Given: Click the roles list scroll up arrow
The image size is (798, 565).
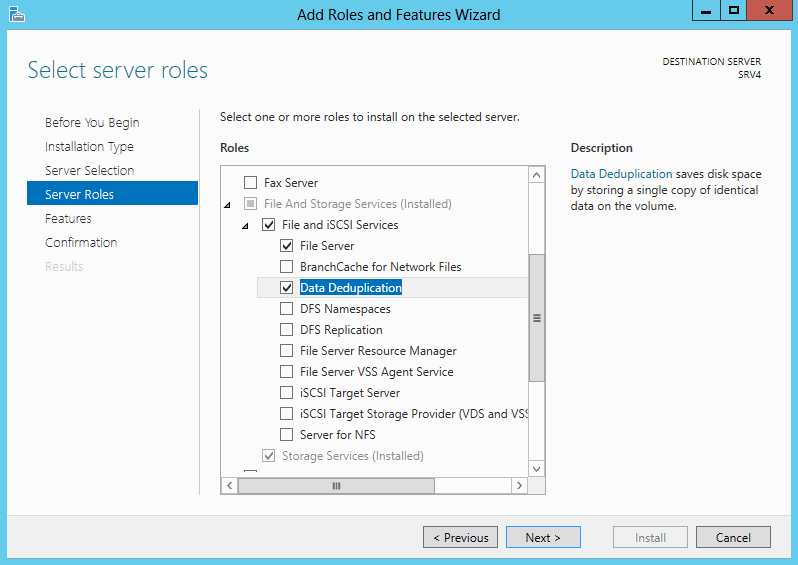Looking at the screenshot, I should point(536,176).
